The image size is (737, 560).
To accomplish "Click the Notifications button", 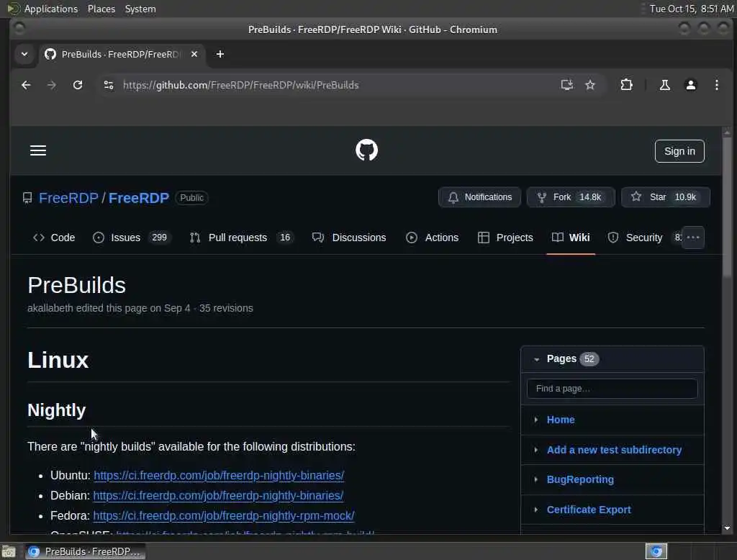I will point(479,197).
